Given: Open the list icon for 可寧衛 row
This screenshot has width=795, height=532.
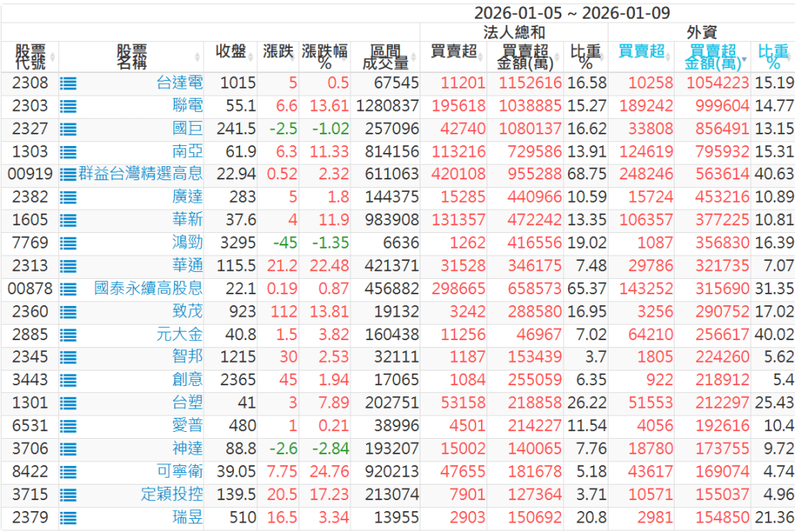Looking at the screenshot, I should pyautogui.click(x=68, y=472).
